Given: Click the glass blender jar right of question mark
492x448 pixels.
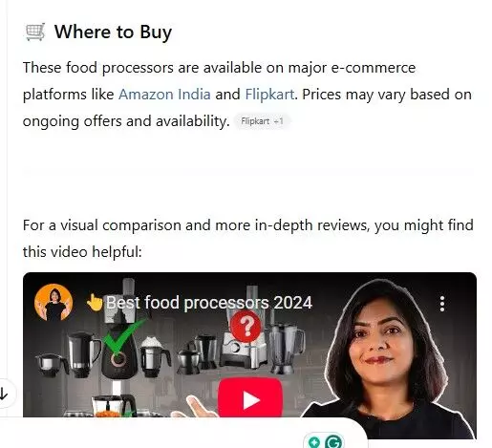Looking at the screenshot, I should click(285, 347).
